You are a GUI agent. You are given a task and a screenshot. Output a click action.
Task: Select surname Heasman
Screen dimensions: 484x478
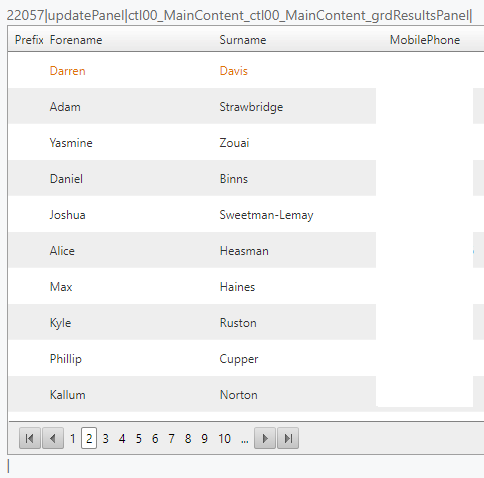point(244,251)
